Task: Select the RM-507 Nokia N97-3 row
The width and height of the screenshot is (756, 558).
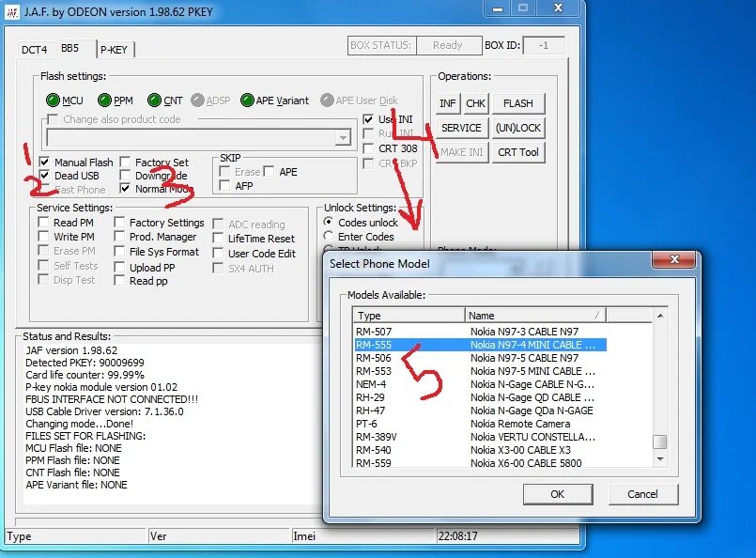Action: (480, 332)
